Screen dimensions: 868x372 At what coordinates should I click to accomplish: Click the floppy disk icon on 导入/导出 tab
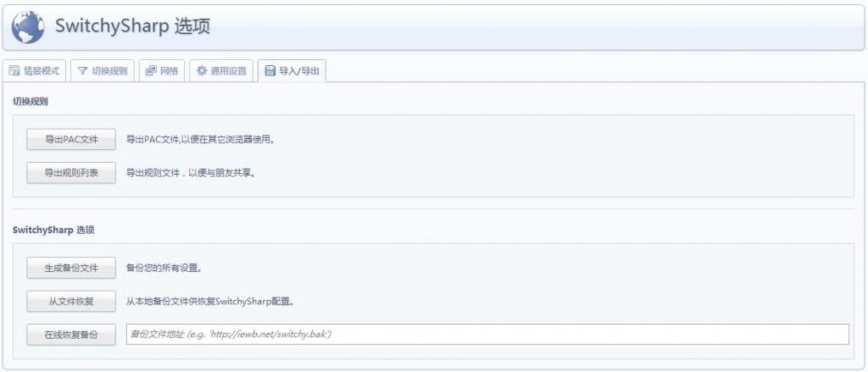coord(270,71)
